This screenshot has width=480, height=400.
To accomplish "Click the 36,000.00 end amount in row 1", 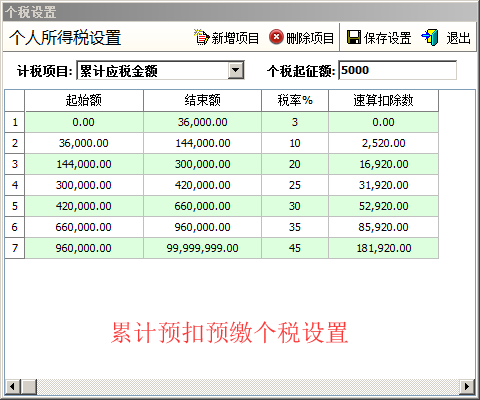I will click(202, 122).
